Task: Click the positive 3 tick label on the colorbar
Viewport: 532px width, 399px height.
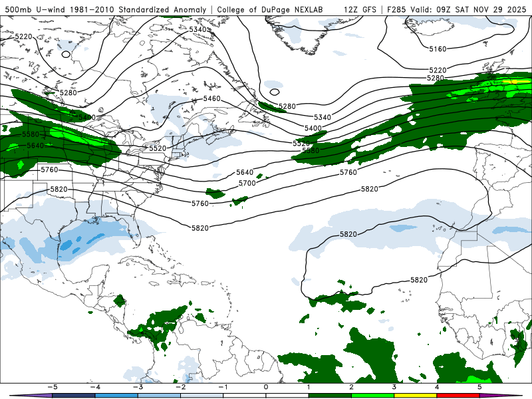Action: pos(394,387)
